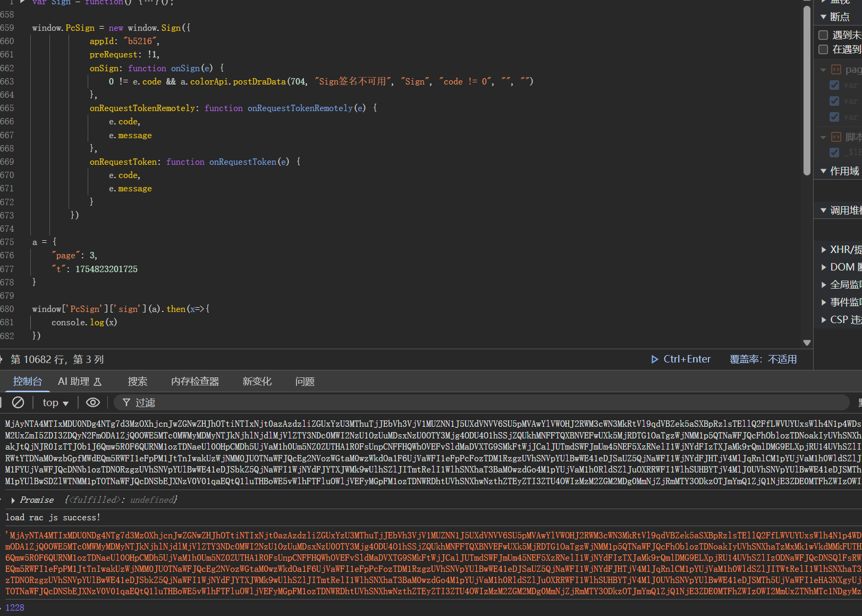Viewport: 862px width, 616px height.
Task: Click onRequestTokenRemotely on line 665
Action: click(x=142, y=108)
